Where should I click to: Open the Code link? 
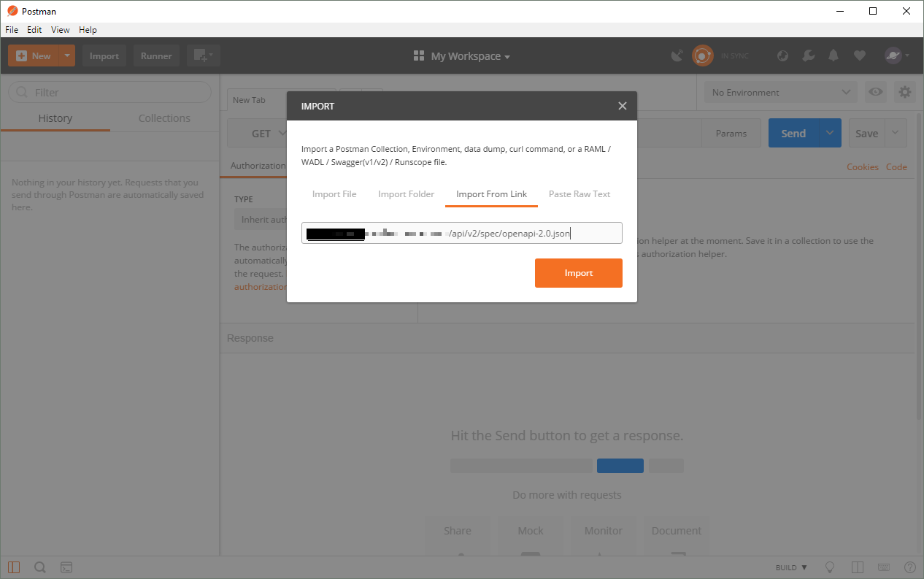coord(896,167)
